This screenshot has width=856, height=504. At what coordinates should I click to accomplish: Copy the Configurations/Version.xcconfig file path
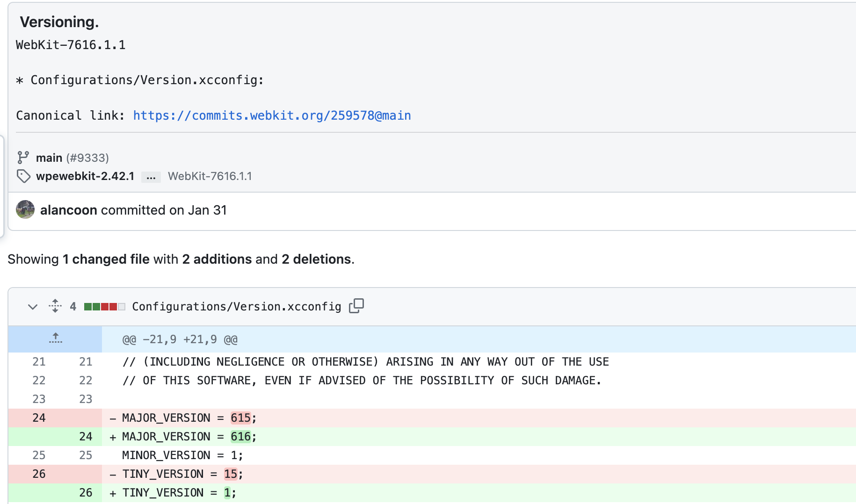tap(356, 306)
